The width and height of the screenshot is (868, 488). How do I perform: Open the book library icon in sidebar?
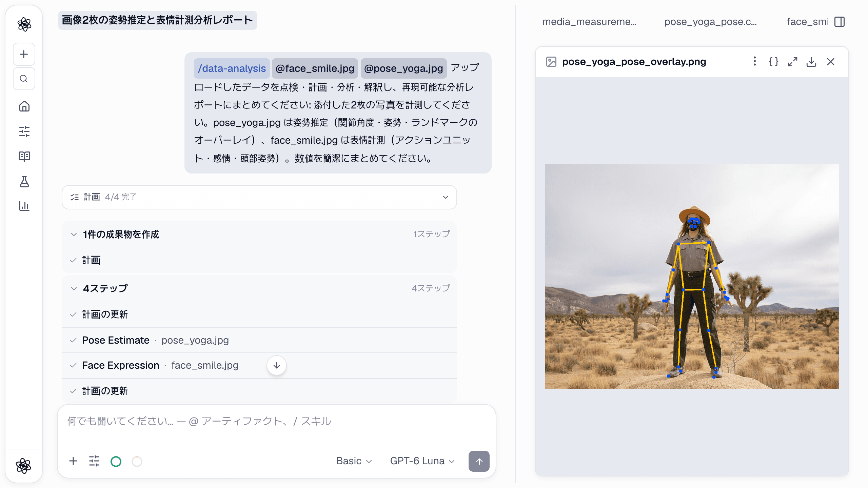(x=24, y=156)
